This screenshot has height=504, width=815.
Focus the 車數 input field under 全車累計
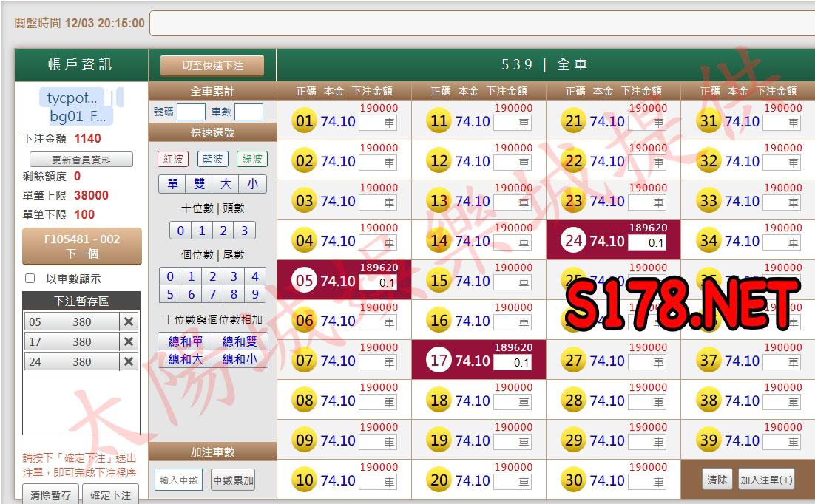tap(248, 112)
